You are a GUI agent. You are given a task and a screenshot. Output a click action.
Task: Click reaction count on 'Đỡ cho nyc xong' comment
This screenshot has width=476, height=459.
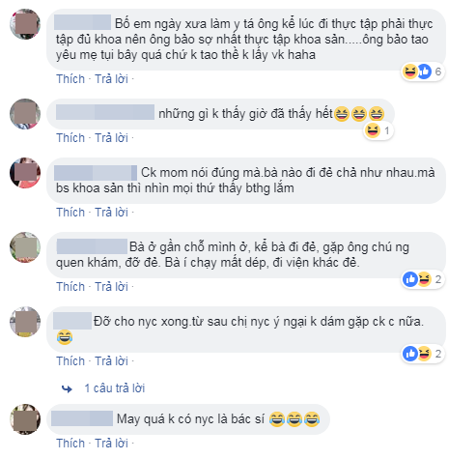pyautogui.click(x=438, y=354)
